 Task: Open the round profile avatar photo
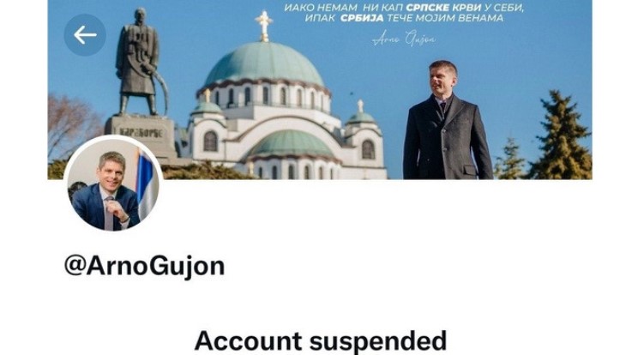(x=113, y=184)
